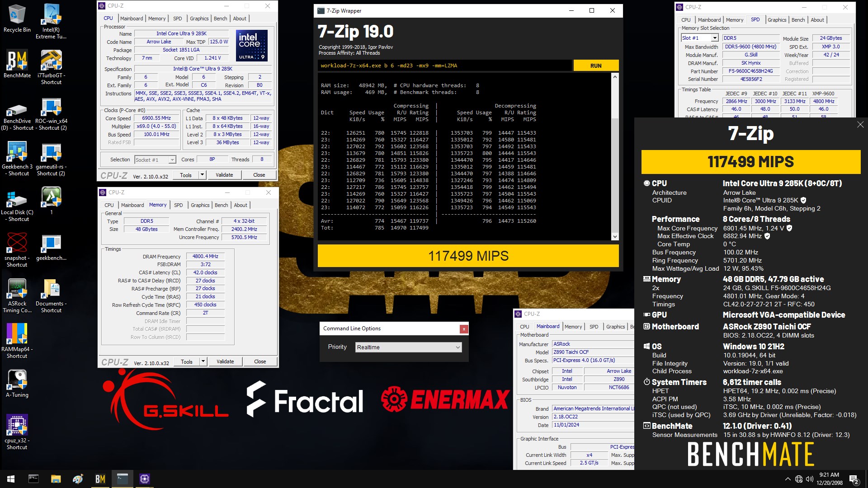Click Part Number F5-9600C4658H24G field
The height and width of the screenshot is (488, 868).
(750, 71)
